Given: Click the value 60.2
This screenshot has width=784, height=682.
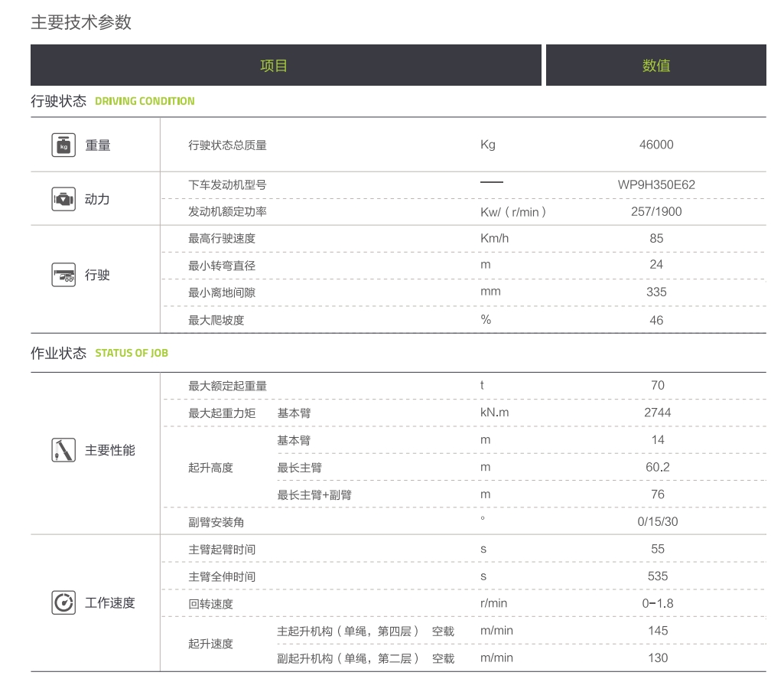Looking at the screenshot, I should coord(658,468).
